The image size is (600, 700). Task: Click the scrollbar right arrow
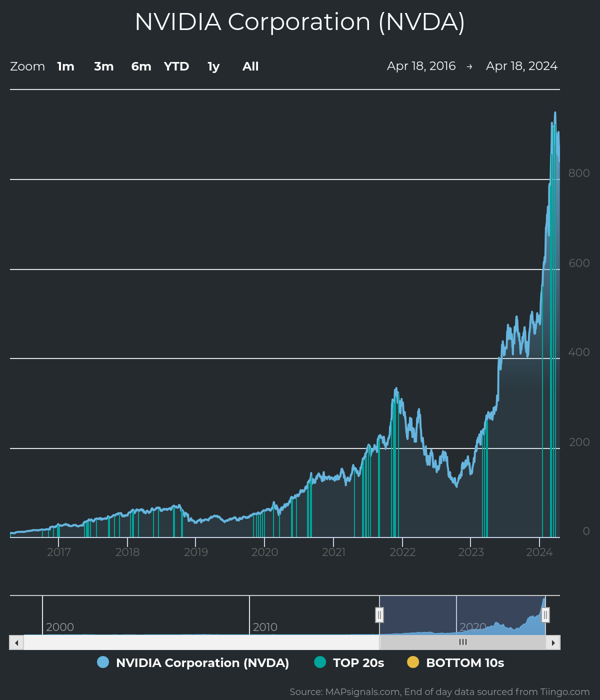point(553,642)
